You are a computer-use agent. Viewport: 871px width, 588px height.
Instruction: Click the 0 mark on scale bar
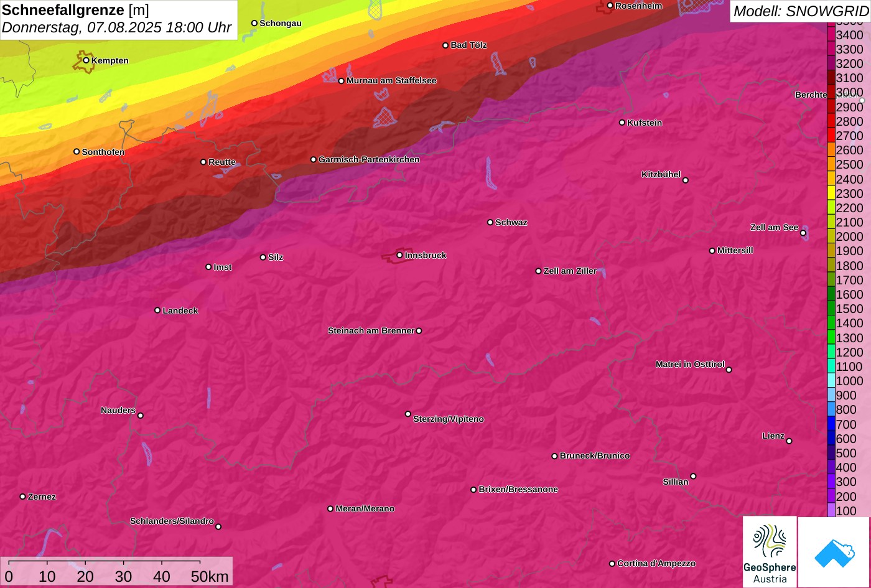tap(9, 577)
